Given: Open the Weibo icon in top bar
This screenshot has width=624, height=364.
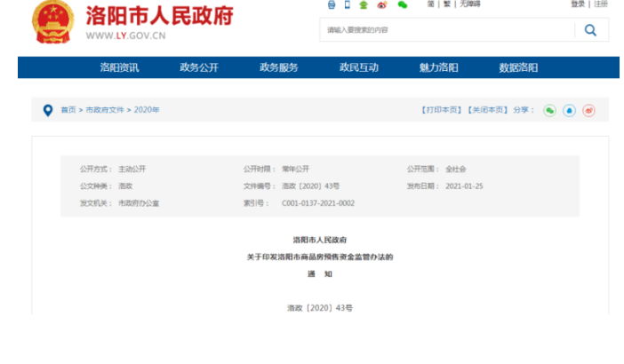Looking at the screenshot, I should point(382,4).
